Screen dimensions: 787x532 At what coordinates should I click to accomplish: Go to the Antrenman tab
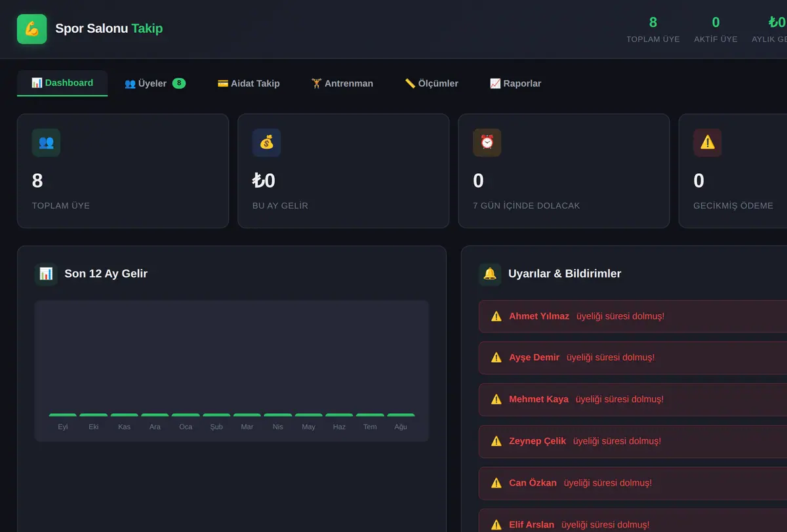click(x=342, y=83)
